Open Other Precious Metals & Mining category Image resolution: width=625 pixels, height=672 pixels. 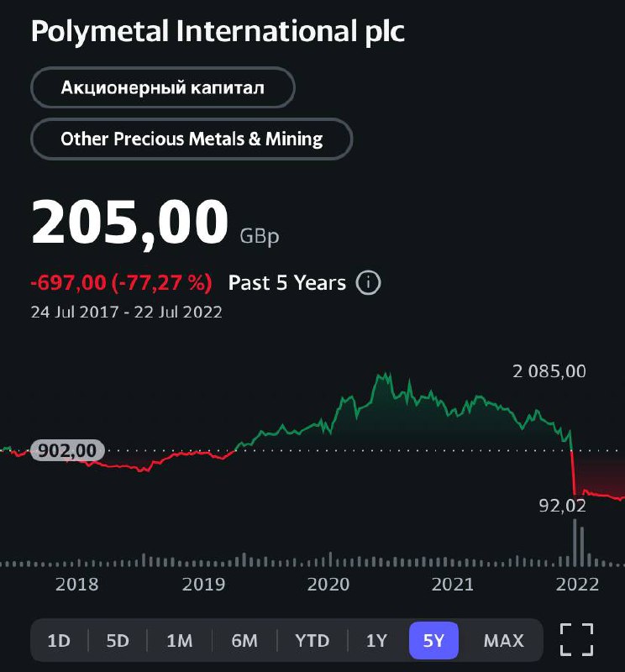pyautogui.click(x=192, y=139)
